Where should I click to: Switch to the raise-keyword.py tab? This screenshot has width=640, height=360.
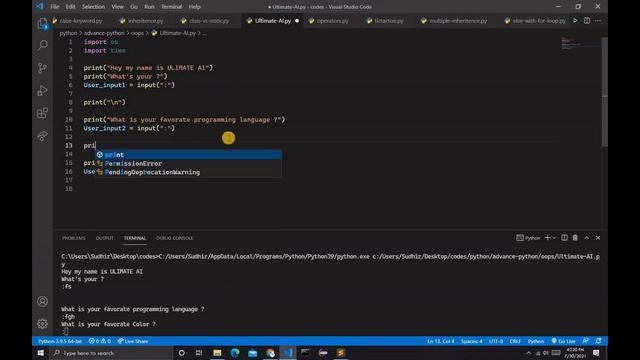click(x=81, y=20)
